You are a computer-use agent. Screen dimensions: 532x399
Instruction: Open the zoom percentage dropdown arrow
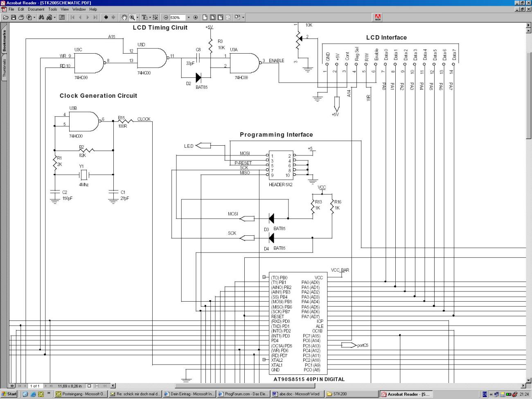point(188,17)
